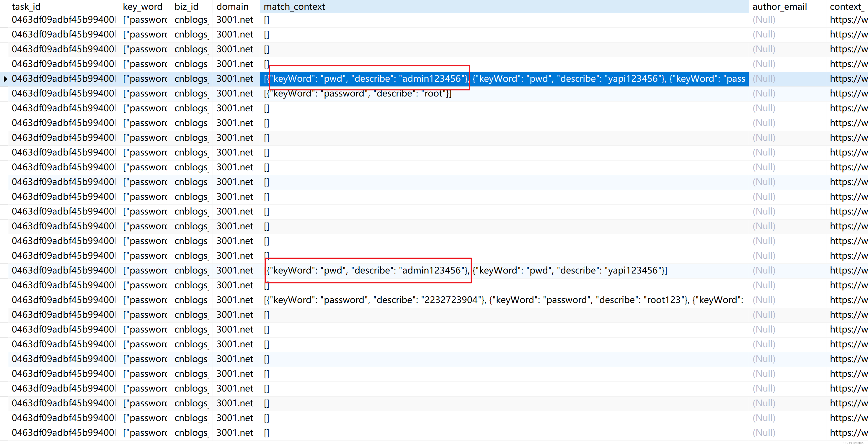This screenshot has width=868, height=447.
Task: Click the partially visible context_ column header
Action: pos(846,6)
